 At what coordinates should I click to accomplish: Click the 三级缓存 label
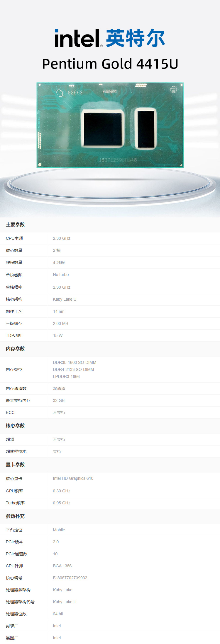point(14,323)
